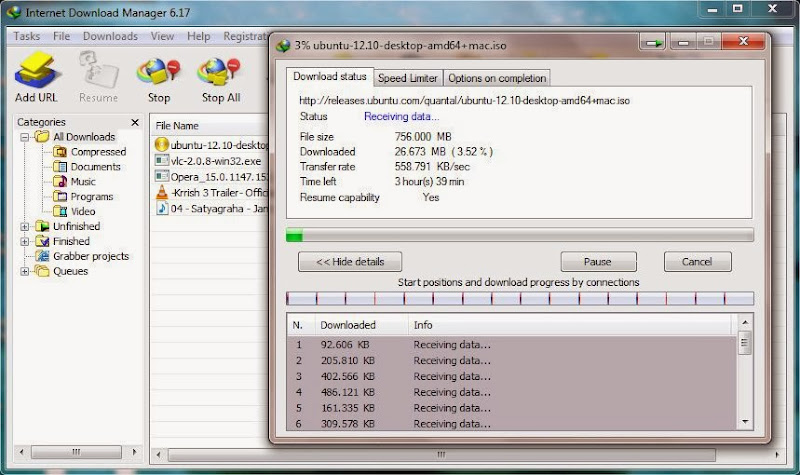Click the ubuntu ISO disc file icon
Image resolution: width=800 pixels, height=475 pixels.
[161, 145]
